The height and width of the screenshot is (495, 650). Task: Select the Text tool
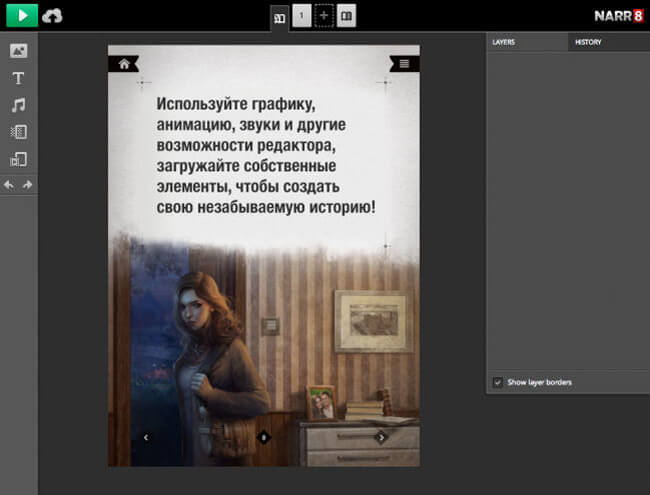tap(18, 78)
